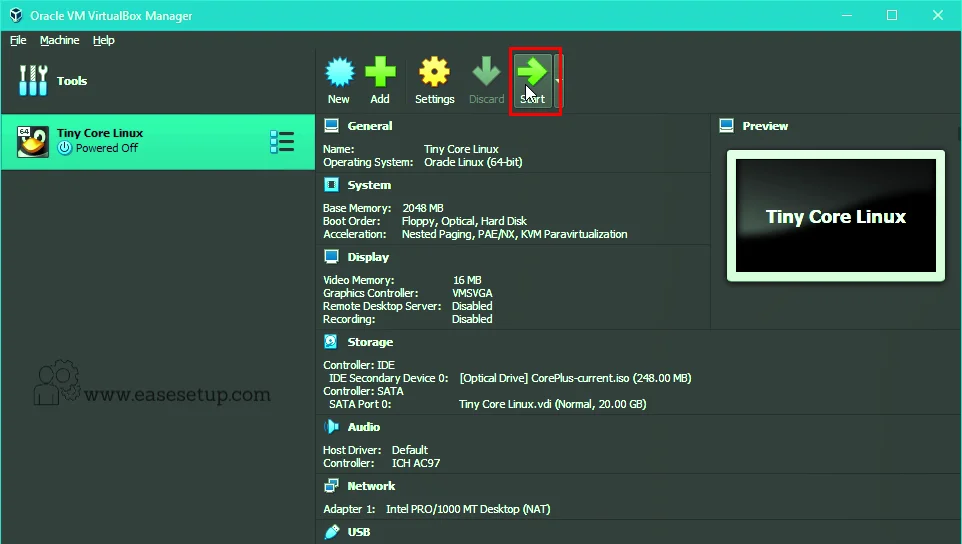Click the General section monitor icon

click(x=331, y=126)
